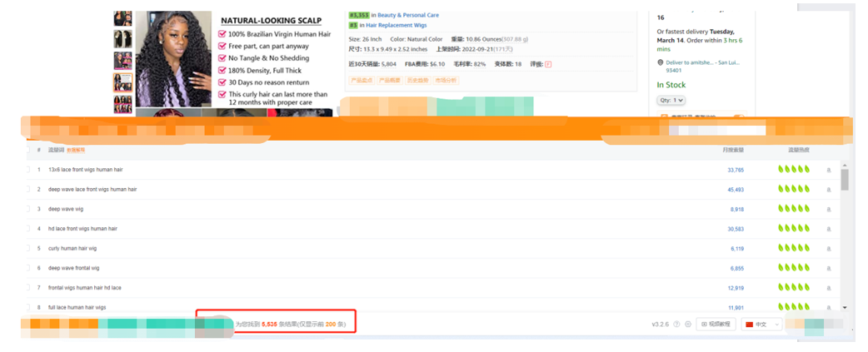Click the 'In Stock' status text
Image resolution: width=868 pixels, height=352 pixels.
click(x=671, y=85)
